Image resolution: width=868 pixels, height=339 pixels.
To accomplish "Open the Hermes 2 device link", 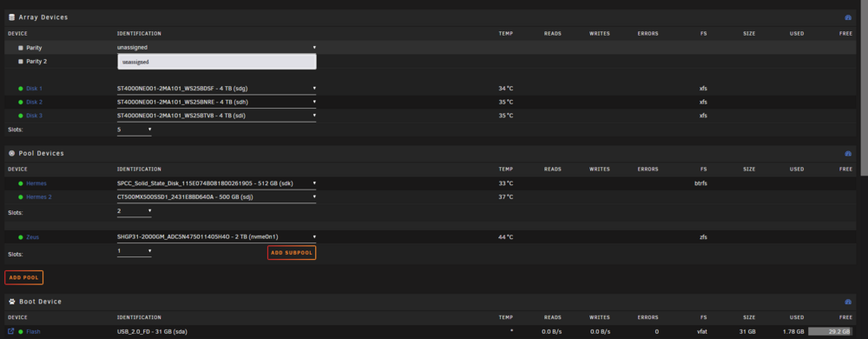I will [x=39, y=197].
